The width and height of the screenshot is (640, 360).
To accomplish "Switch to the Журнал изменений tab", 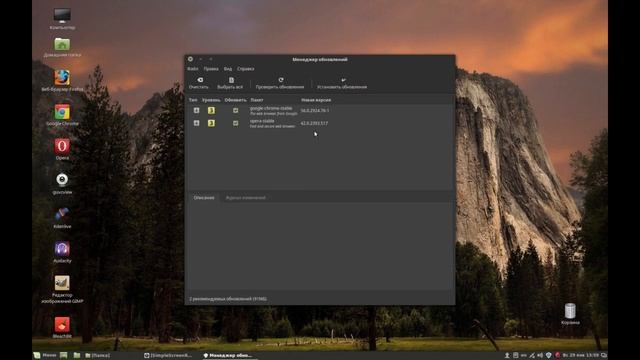I will (x=246, y=198).
